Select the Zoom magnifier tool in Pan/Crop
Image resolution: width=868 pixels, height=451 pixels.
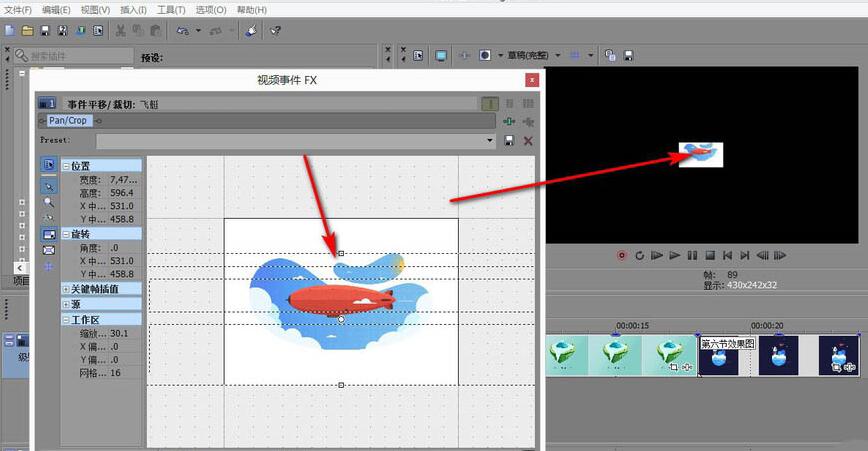point(49,203)
